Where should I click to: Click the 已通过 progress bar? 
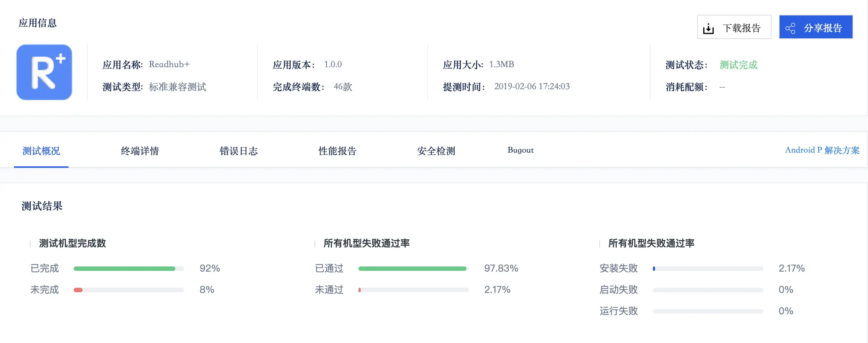413,269
